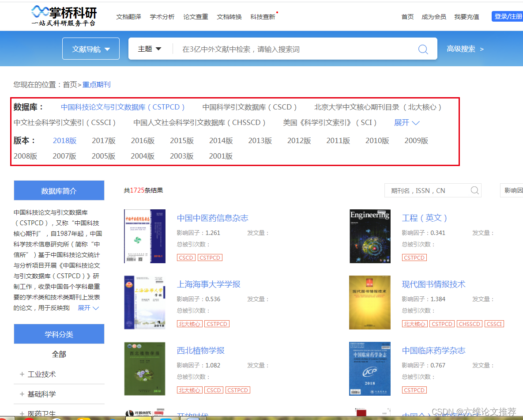Choose the 2017版 edition
The image size is (523, 420).
pos(104,140)
